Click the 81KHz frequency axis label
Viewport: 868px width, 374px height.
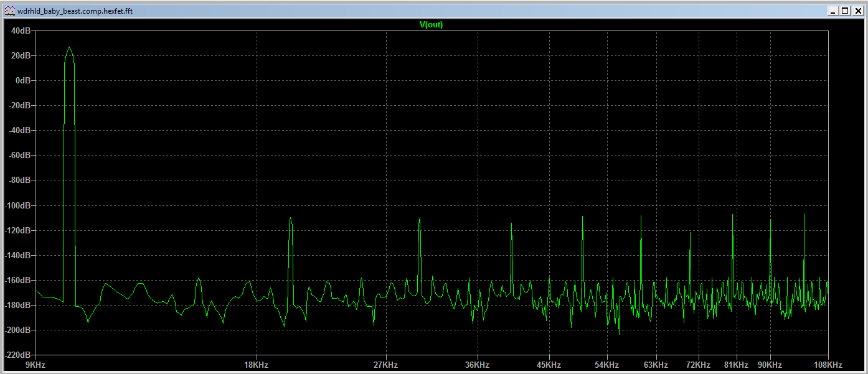click(737, 365)
